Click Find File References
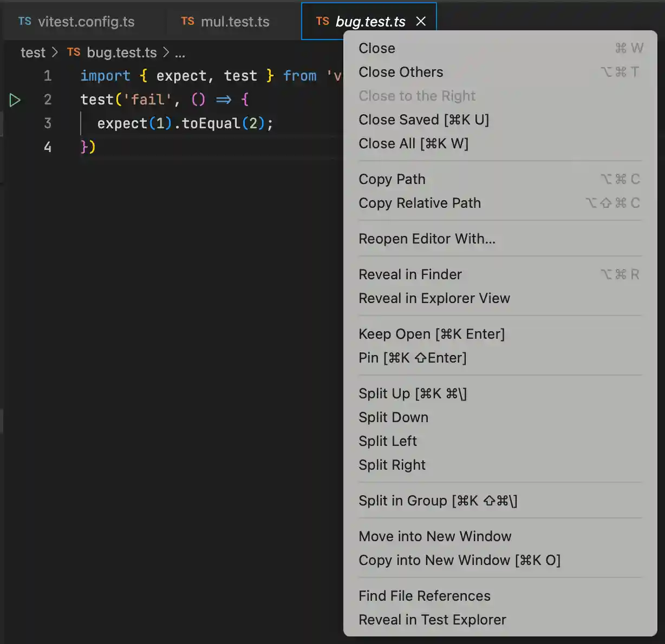Screen dimensions: 665x644 [425, 596]
